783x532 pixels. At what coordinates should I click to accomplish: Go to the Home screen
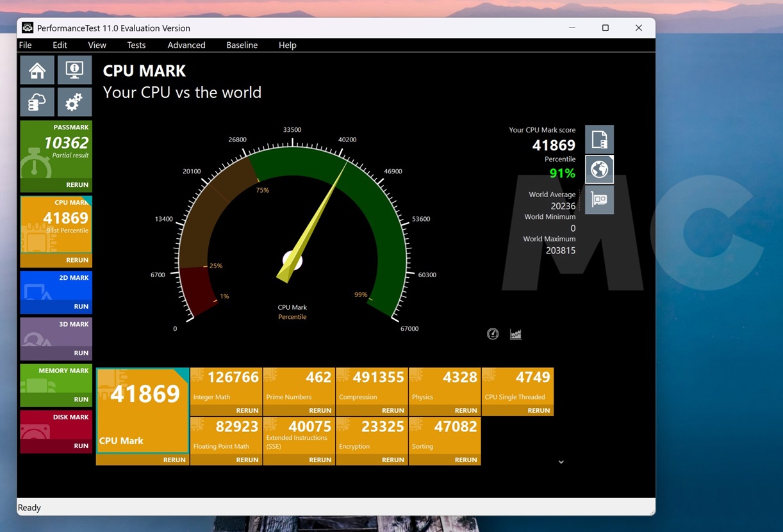point(37,70)
